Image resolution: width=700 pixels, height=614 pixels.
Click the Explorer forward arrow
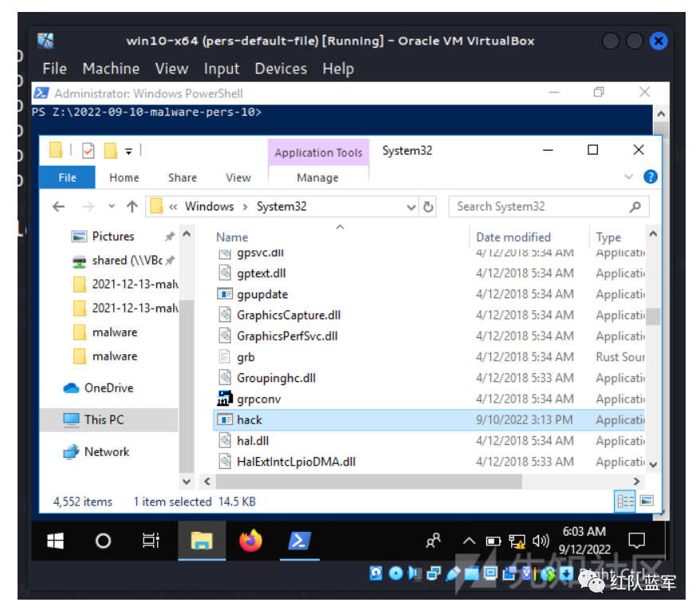(88, 207)
